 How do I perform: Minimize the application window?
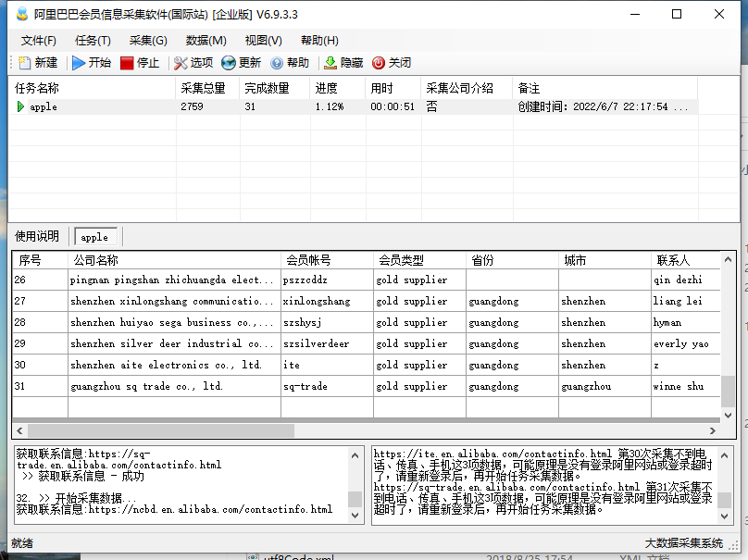point(635,14)
